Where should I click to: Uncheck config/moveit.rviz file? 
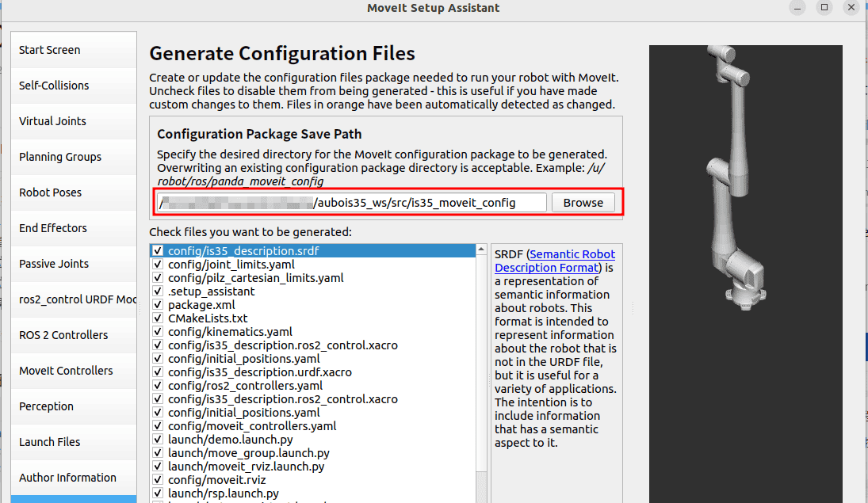(158, 480)
